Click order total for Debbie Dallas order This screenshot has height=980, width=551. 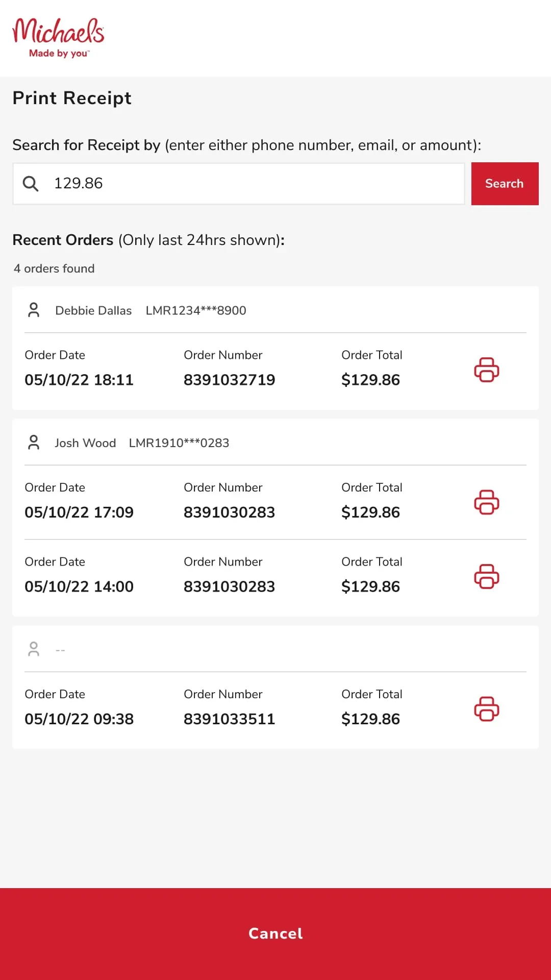370,380
